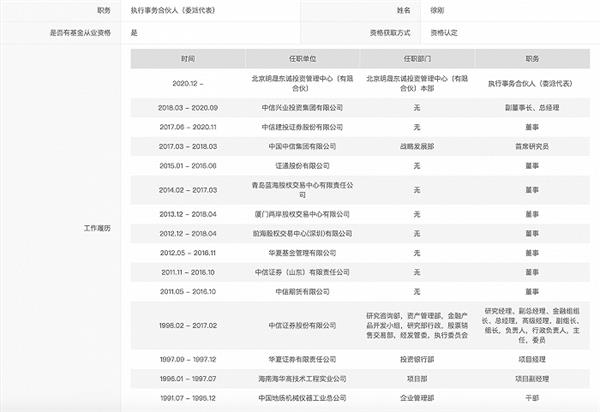
Task: Click the '1997.09 – 1997.12' date cell
Action: click(188, 360)
